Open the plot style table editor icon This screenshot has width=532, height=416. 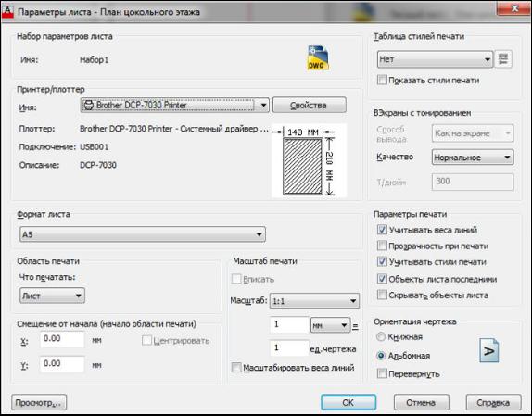point(503,59)
